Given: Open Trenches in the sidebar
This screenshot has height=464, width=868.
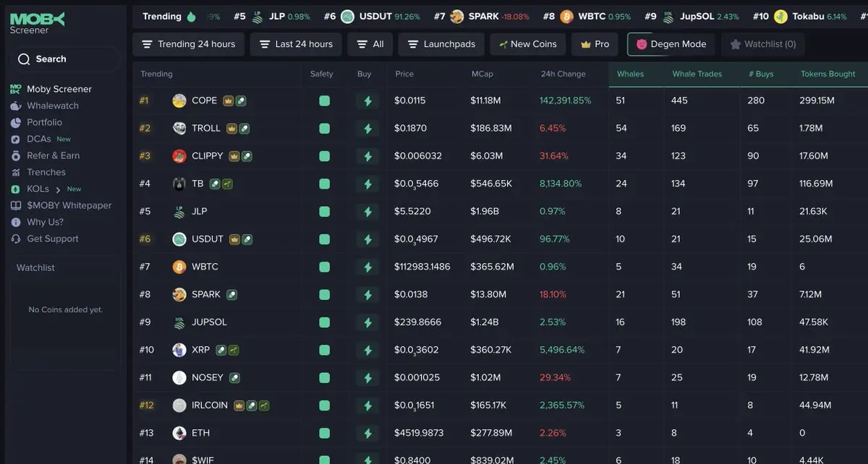Looking at the screenshot, I should tap(46, 173).
